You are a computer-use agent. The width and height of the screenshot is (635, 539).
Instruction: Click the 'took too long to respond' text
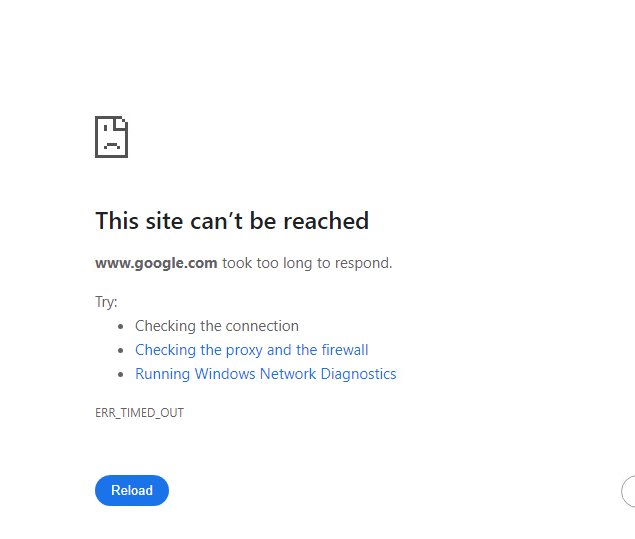[307, 263]
